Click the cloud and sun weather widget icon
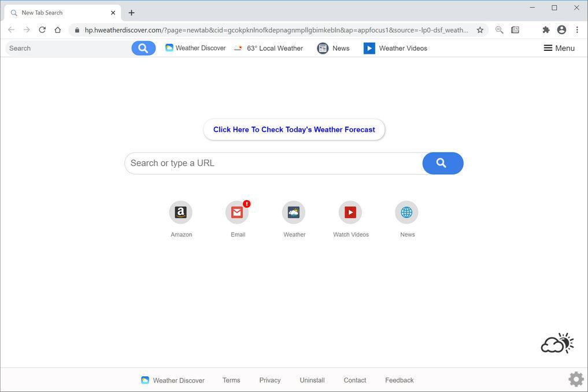The height and width of the screenshot is (392, 588). pyautogui.click(x=557, y=343)
